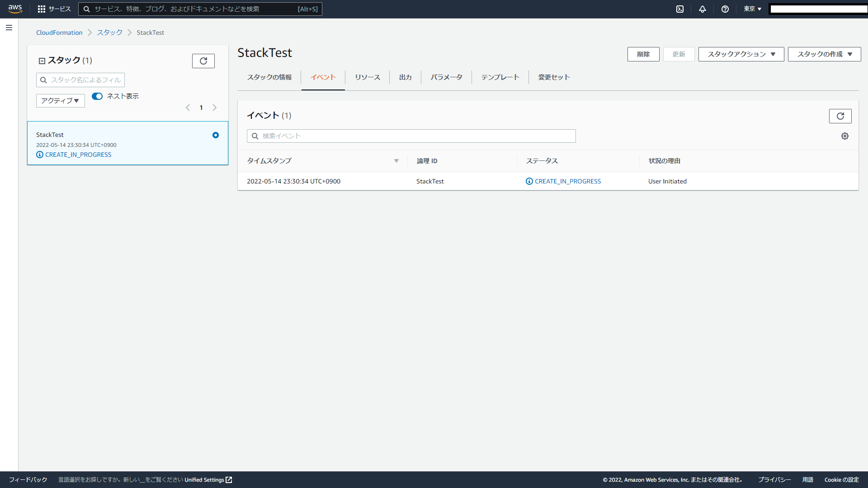Screen dimensions: 868x488
Task: Click the 削除 button
Action: click(x=643, y=54)
